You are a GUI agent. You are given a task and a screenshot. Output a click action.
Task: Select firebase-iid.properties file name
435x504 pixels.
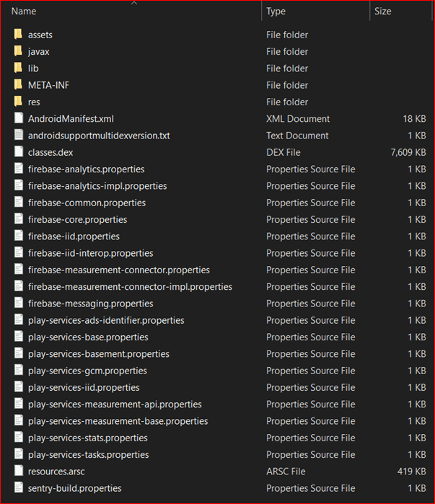[x=74, y=236]
